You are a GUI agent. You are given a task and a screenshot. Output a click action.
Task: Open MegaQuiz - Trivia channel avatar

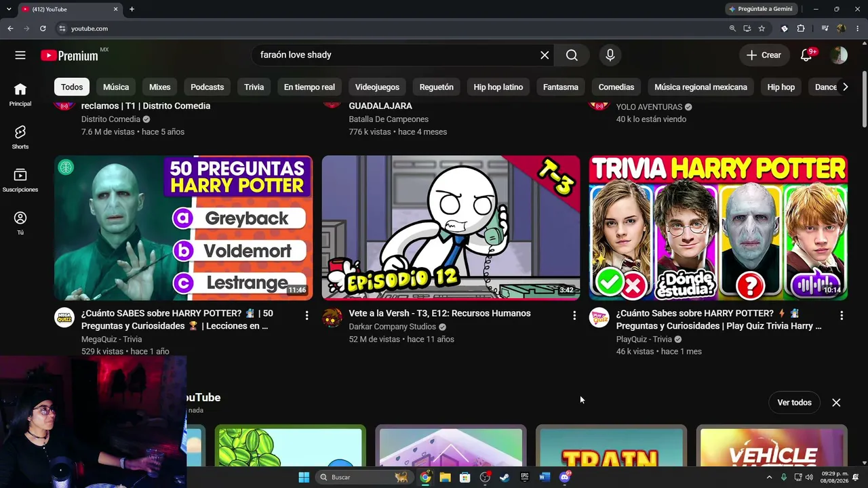click(64, 317)
